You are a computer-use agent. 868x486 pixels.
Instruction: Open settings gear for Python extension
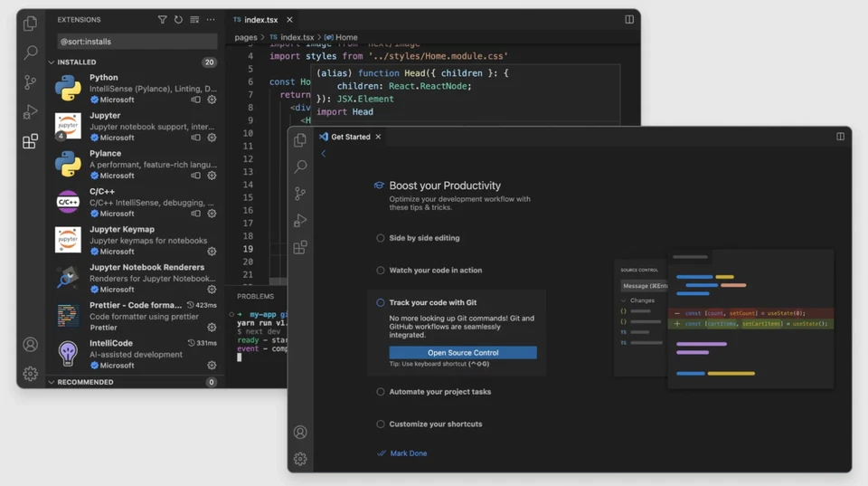click(x=212, y=100)
